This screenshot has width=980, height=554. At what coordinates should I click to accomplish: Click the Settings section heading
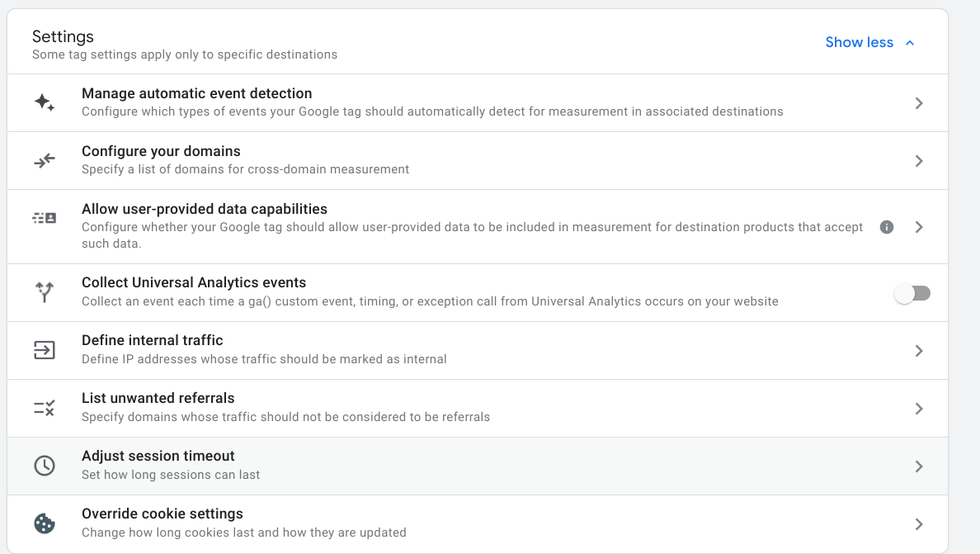pyautogui.click(x=64, y=37)
